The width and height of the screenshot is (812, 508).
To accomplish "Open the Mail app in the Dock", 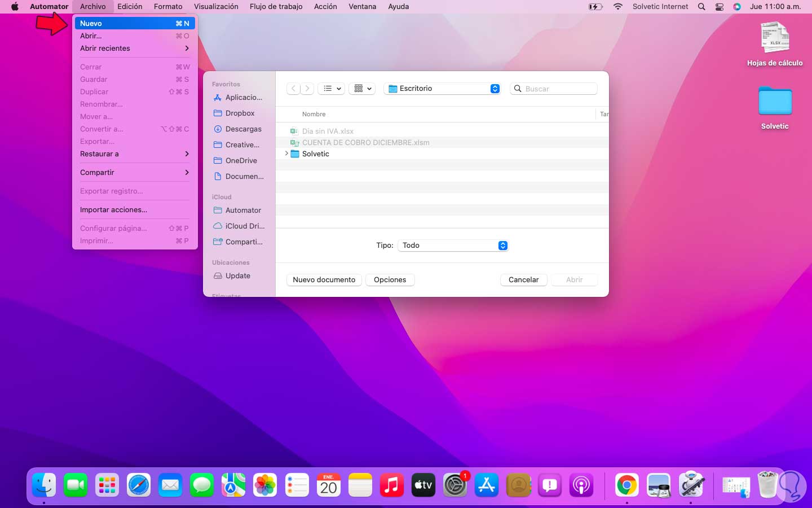I will coord(170,485).
